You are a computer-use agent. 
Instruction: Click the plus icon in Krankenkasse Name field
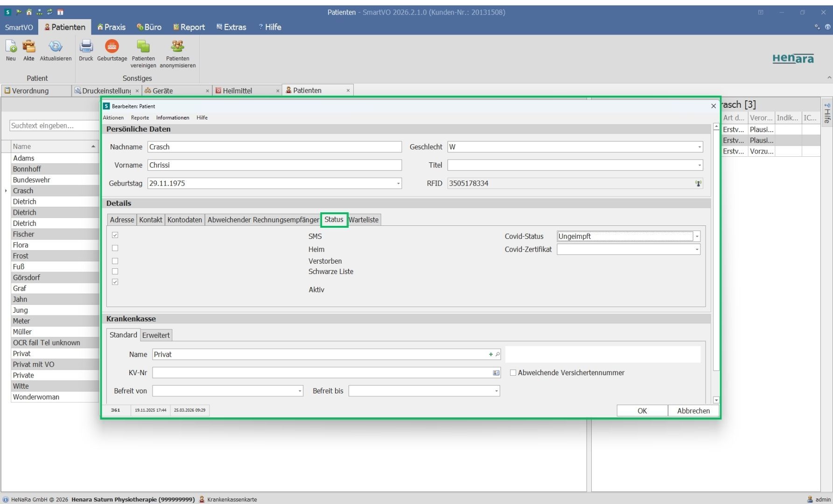pos(490,354)
